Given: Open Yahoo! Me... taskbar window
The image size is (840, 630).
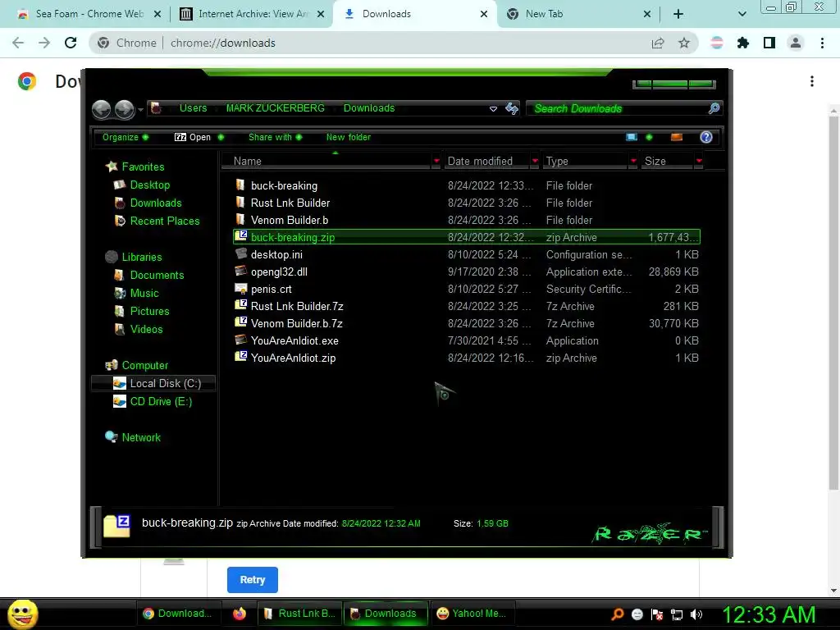Looking at the screenshot, I should point(472,614).
